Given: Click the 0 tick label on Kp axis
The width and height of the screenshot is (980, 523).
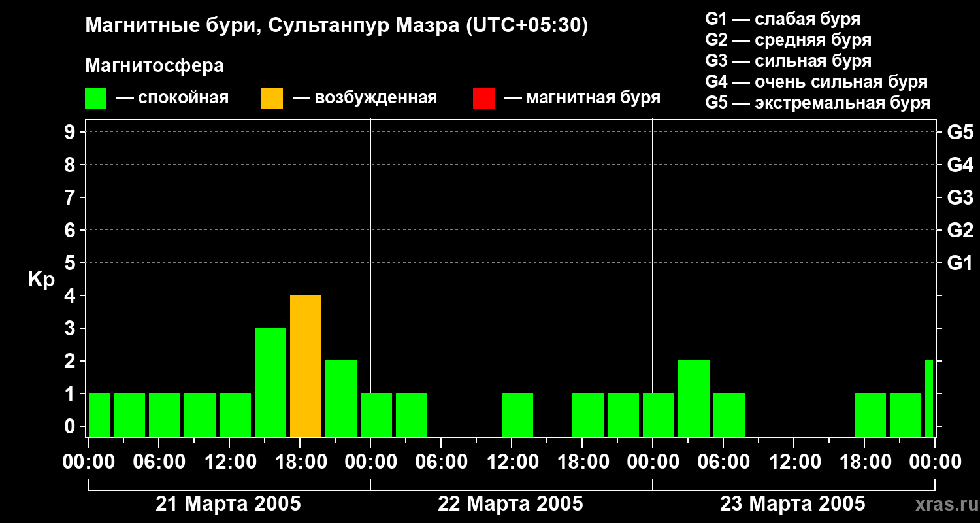Looking at the screenshot, I should click(x=71, y=427).
